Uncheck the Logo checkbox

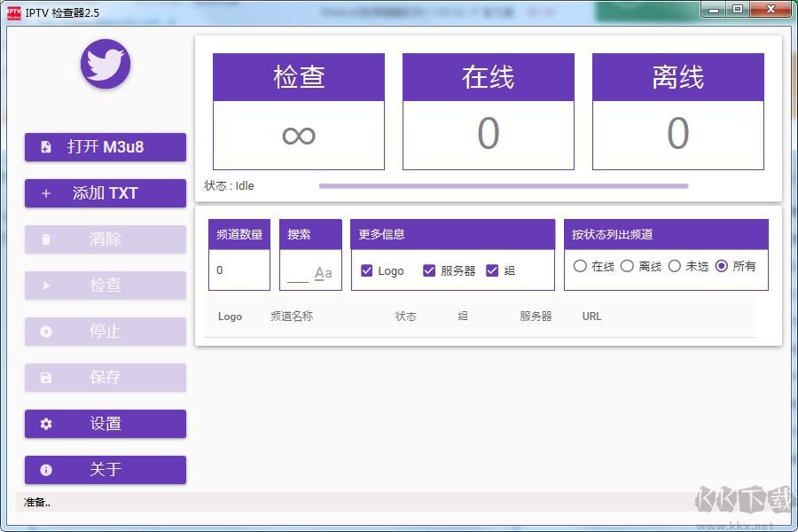(x=365, y=270)
